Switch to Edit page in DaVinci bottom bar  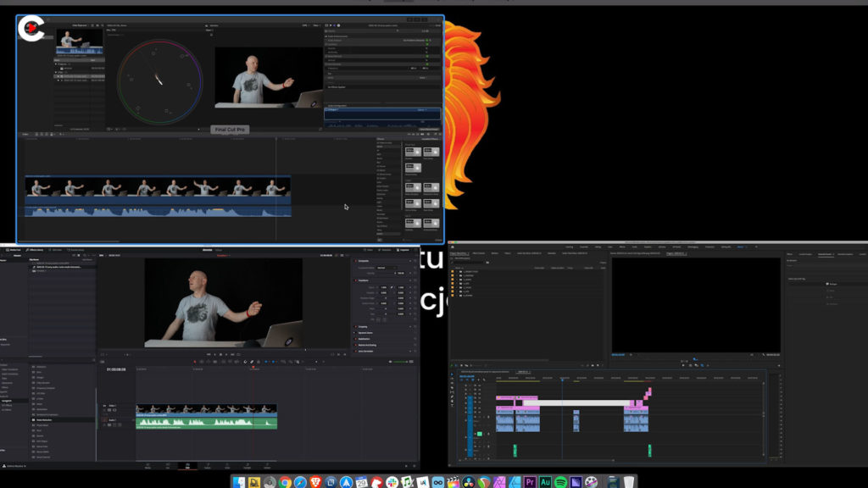[x=186, y=465]
